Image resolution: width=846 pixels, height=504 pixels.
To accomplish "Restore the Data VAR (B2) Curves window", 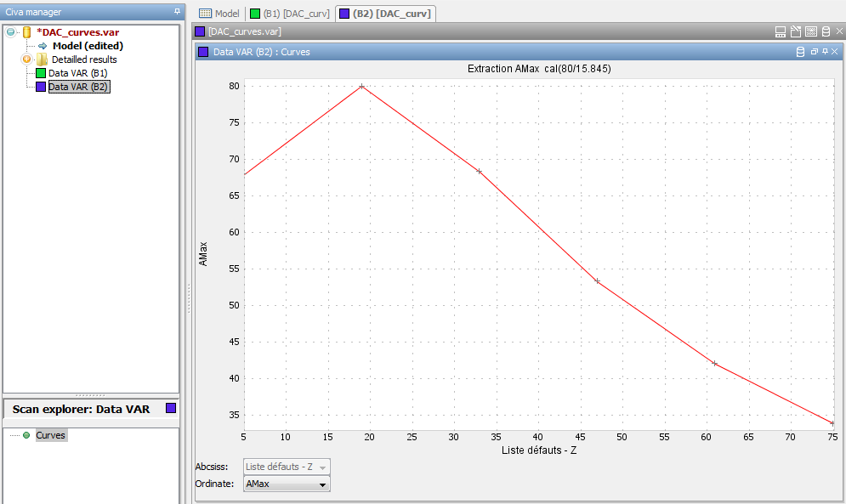I will click(815, 52).
